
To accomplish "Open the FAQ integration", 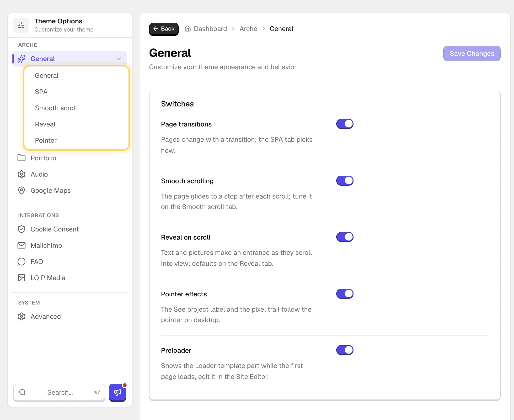I will click(x=70, y=262).
